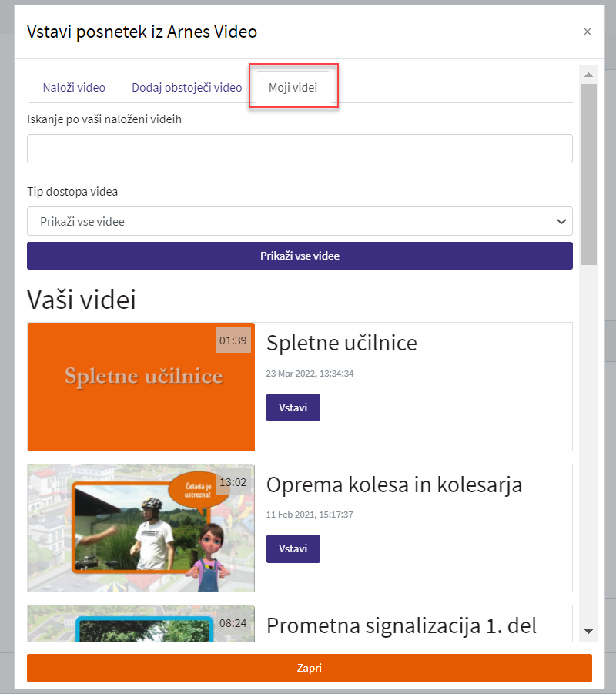Click the scrollbar up arrow
This screenshot has width=616, height=694.
point(588,75)
